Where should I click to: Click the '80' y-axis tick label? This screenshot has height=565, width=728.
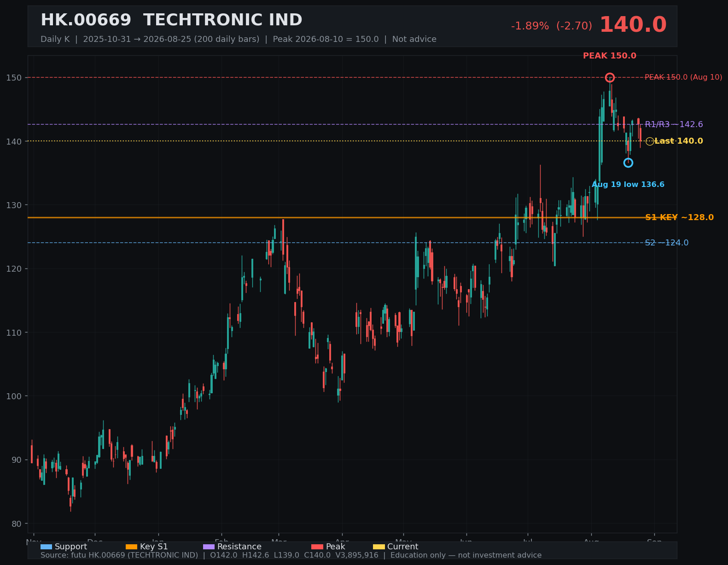16,524
